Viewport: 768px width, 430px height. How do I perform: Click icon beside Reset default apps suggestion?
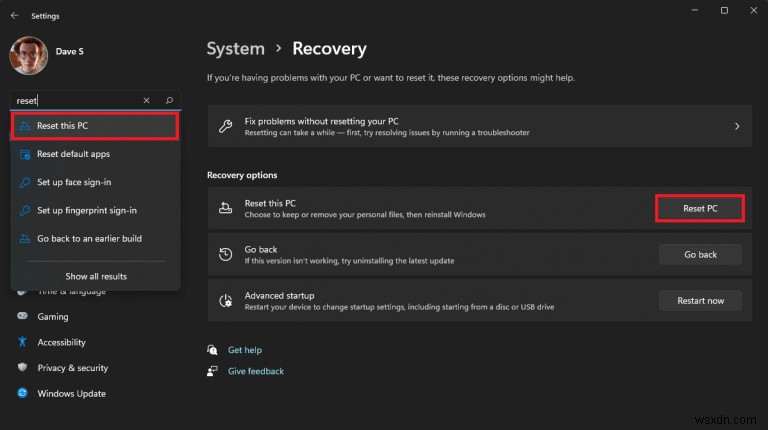(x=24, y=154)
